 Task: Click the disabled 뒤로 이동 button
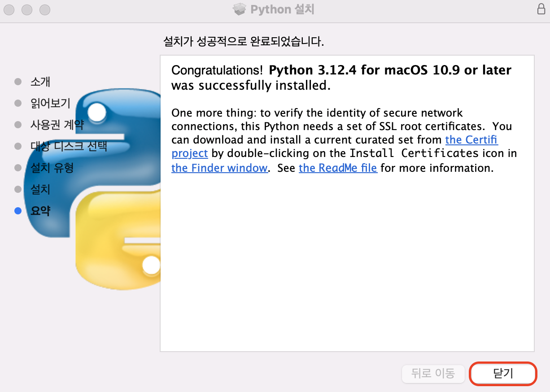click(433, 374)
